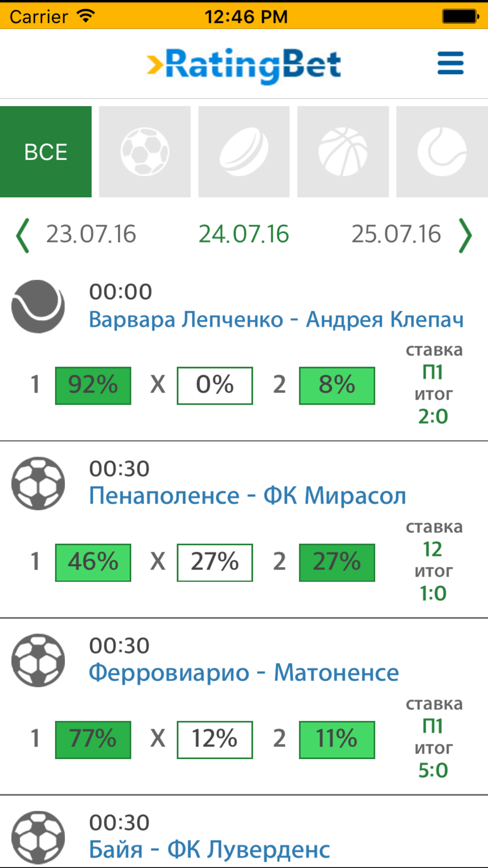This screenshot has height=868, width=488.
Task: Open the hamburger menu
Action: pos(450,63)
